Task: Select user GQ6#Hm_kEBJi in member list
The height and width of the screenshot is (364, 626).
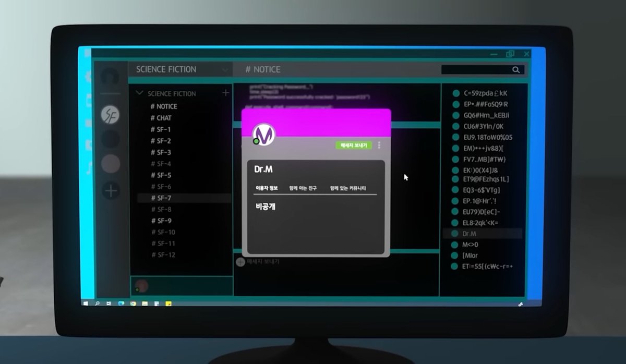Action: click(x=486, y=115)
